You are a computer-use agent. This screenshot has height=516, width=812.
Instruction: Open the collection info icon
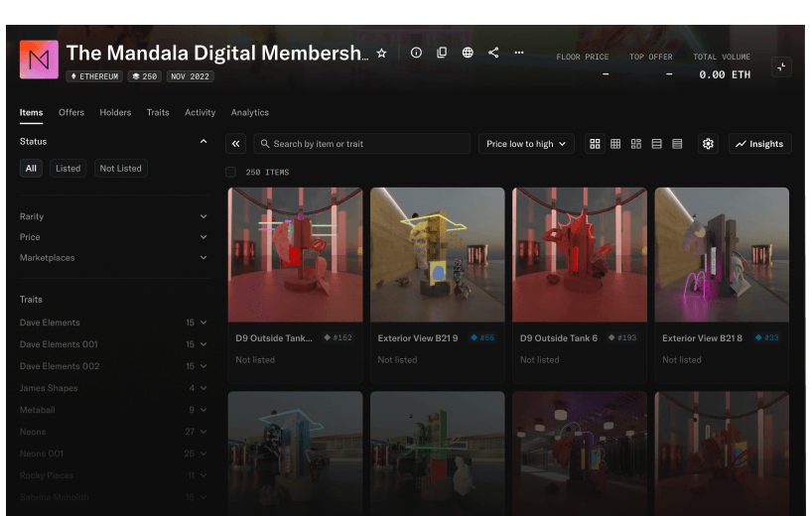point(416,53)
